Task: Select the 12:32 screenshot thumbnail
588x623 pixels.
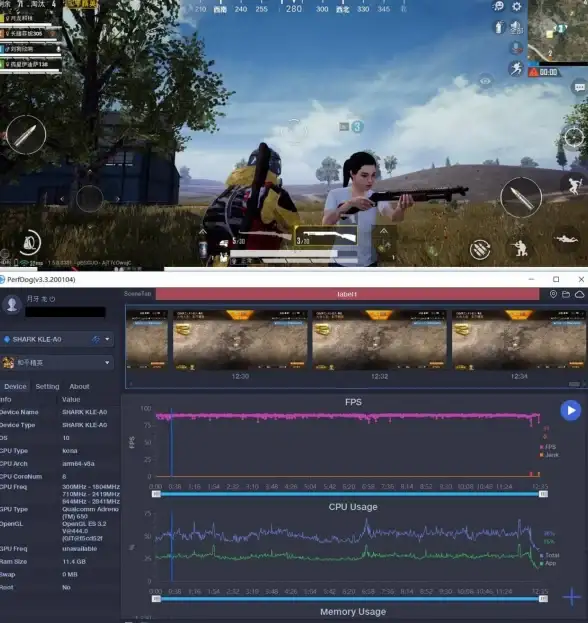Action: tap(379, 341)
